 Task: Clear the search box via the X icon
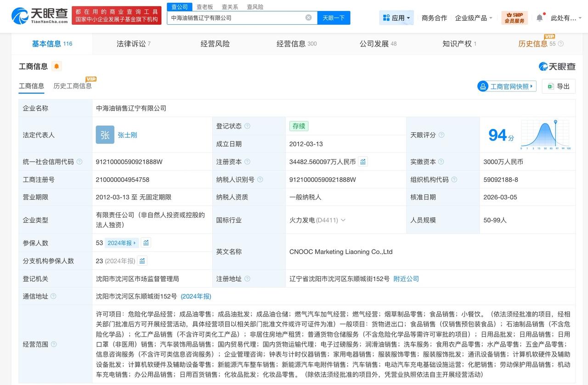[x=308, y=17]
